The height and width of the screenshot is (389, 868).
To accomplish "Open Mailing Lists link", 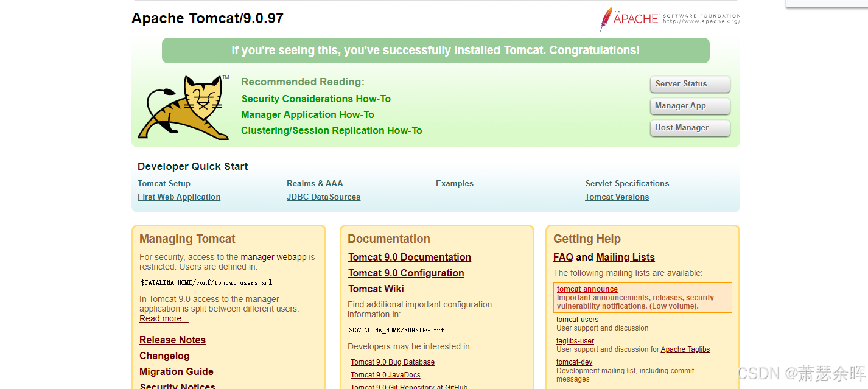I will pos(625,257).
